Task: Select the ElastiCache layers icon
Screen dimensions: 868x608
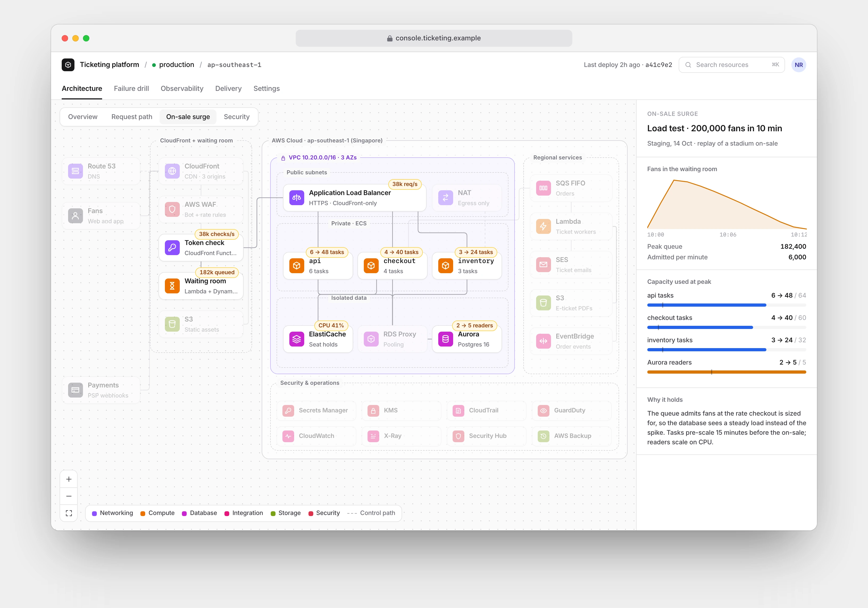Action: pos(297,339)
